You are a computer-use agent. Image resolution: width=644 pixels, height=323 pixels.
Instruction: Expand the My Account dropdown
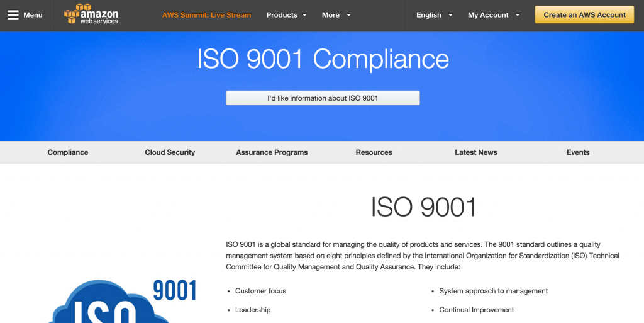click(x=494, y=14)
